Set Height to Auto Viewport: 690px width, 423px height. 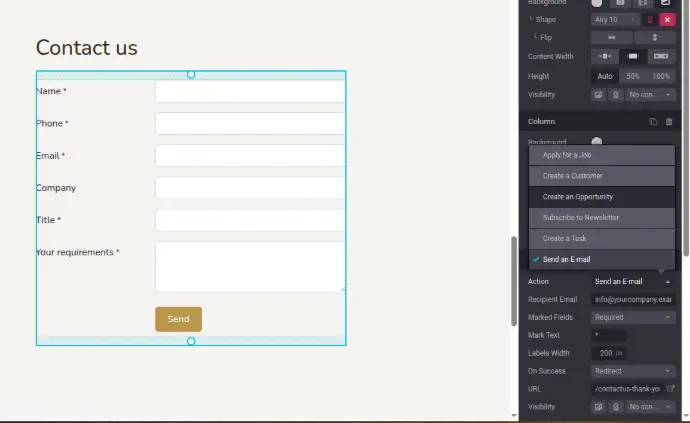pos(605,76)
